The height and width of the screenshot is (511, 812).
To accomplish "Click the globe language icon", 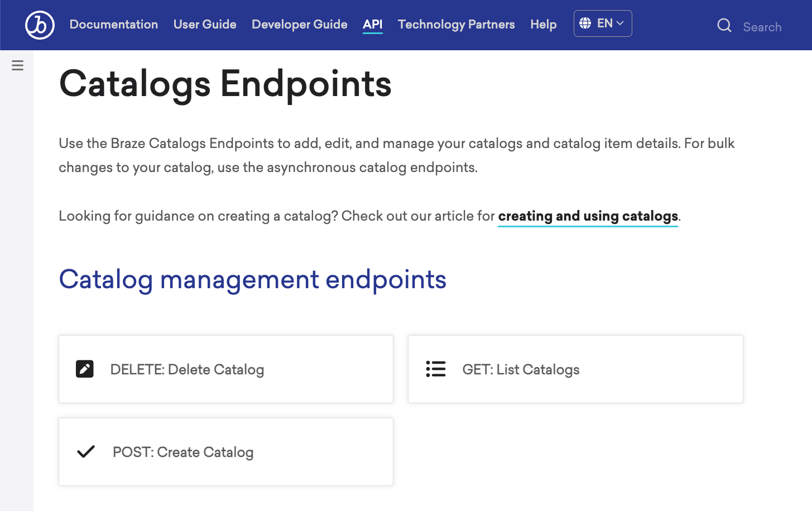I will [x=585, y=23].
